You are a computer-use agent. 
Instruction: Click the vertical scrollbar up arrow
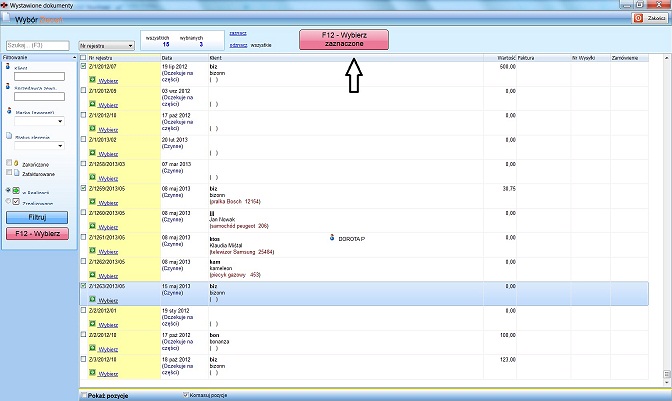click(666, 57)
